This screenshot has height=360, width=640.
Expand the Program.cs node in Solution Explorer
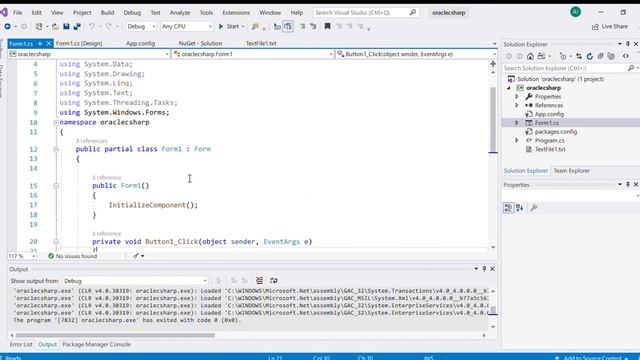[517, 140]
